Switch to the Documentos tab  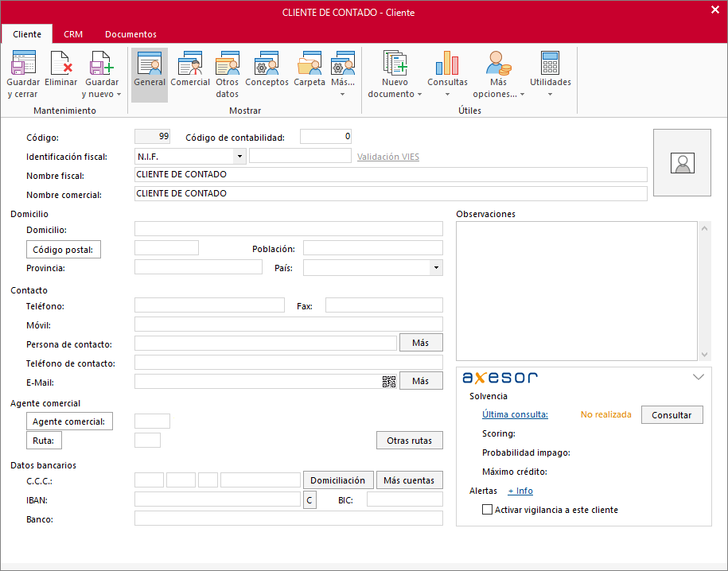coord(130,34)
